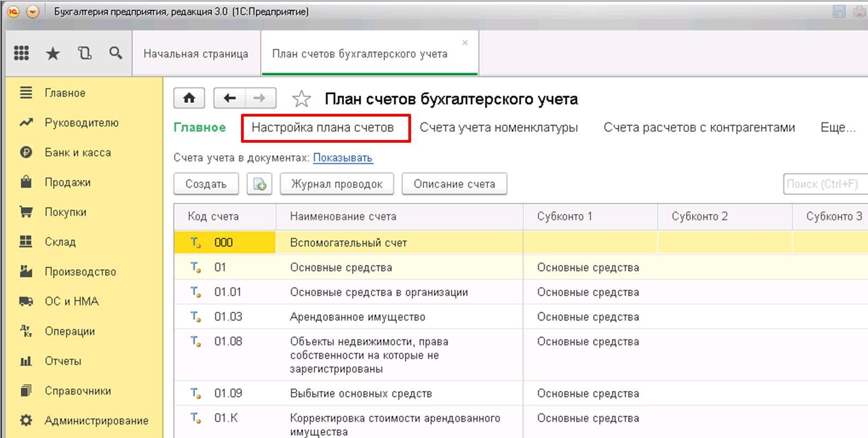Open Настройка плана счетов link
The height and width of the screenshot is (438, 868).
[323, 127]
